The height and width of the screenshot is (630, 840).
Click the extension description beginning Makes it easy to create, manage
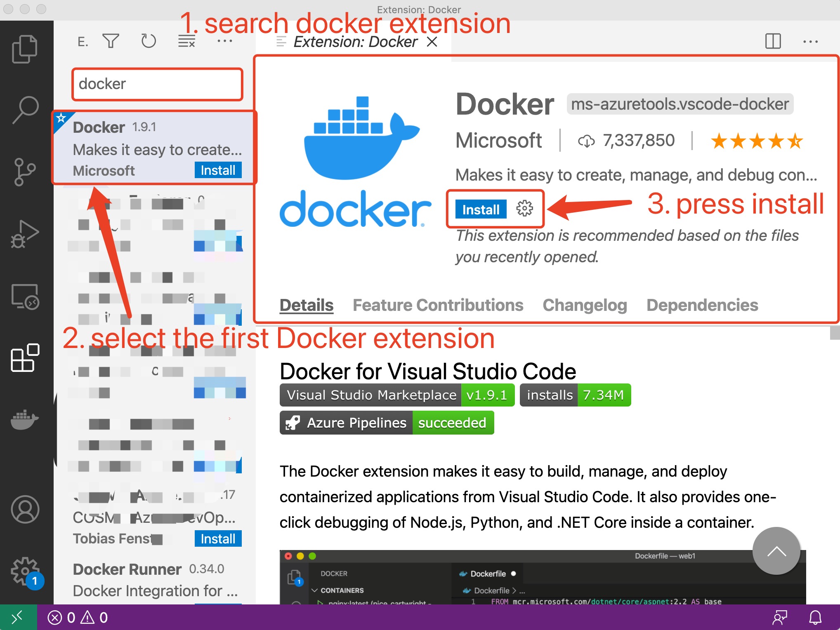pos(636,175)
